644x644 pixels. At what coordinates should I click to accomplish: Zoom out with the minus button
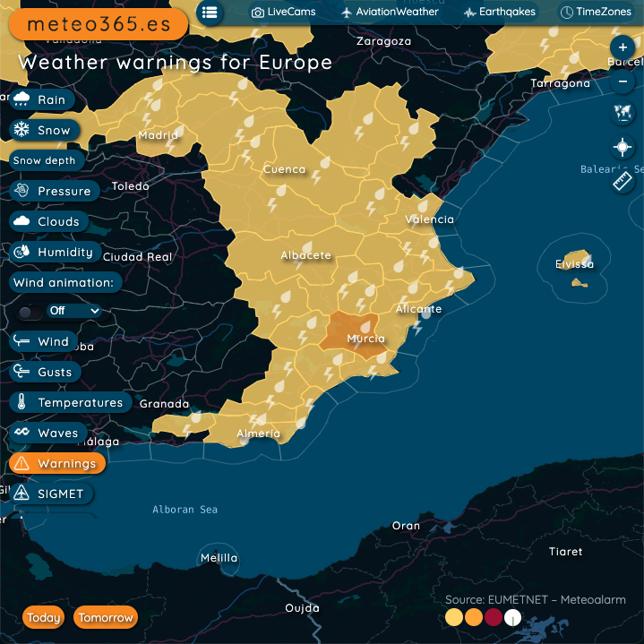[623, 82]
